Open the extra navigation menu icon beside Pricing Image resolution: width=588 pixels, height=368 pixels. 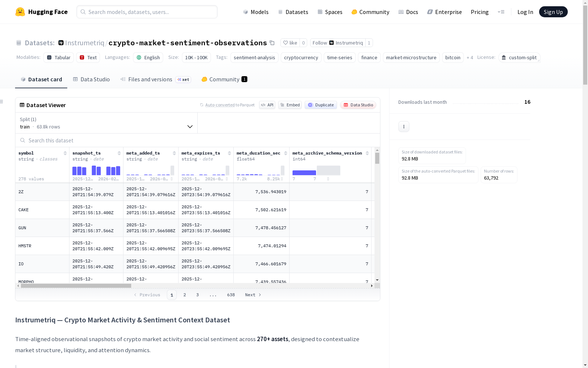coord(501,12)
